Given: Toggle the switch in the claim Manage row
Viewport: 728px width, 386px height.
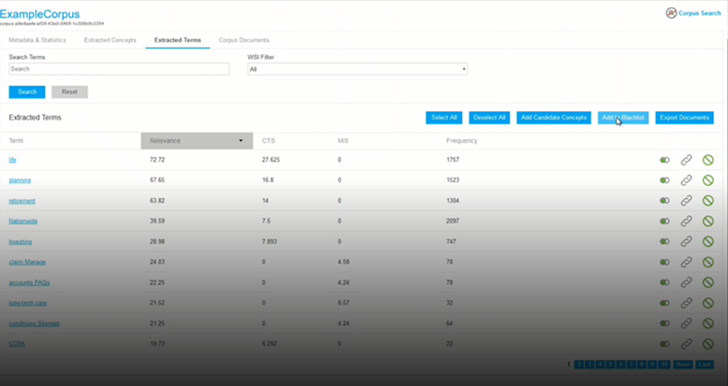Looking at the screenshot, I should [665, 262].
